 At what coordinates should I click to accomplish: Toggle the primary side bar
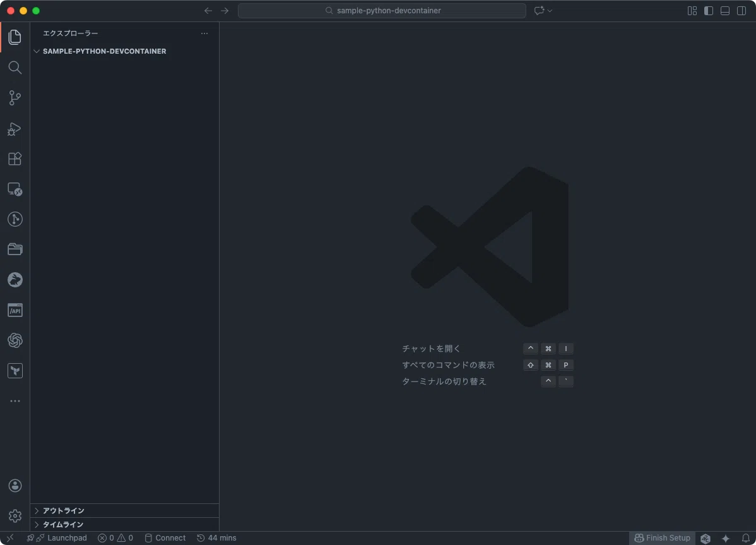709,11
